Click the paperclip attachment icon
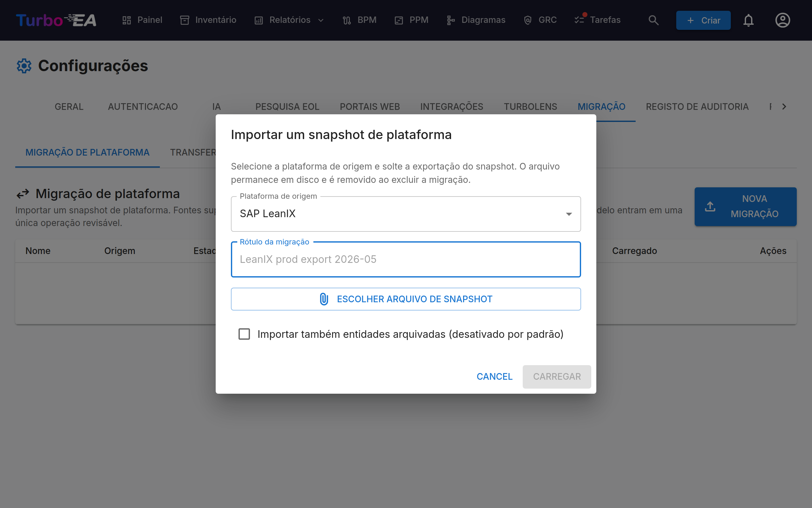 click(x=324, y=299)
